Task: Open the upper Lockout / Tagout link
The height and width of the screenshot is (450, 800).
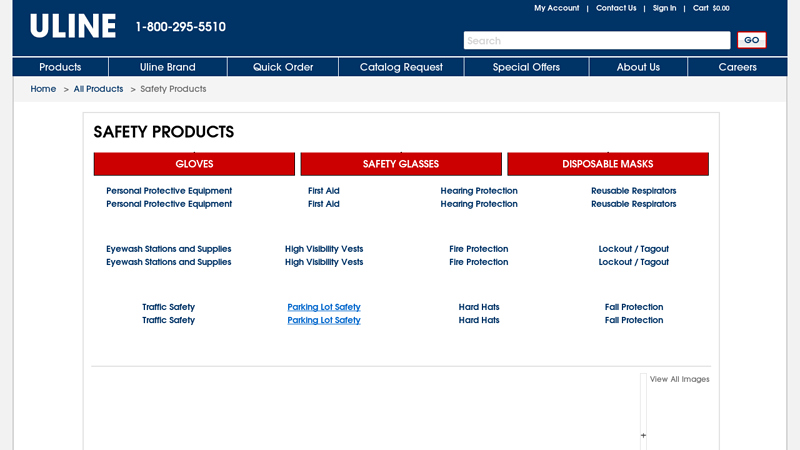Action: 634,249
